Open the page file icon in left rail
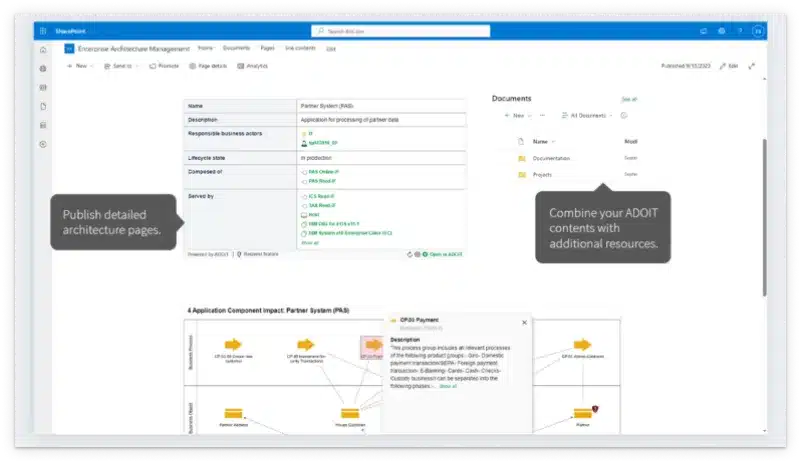801x464 pixels. pos(43,106)
